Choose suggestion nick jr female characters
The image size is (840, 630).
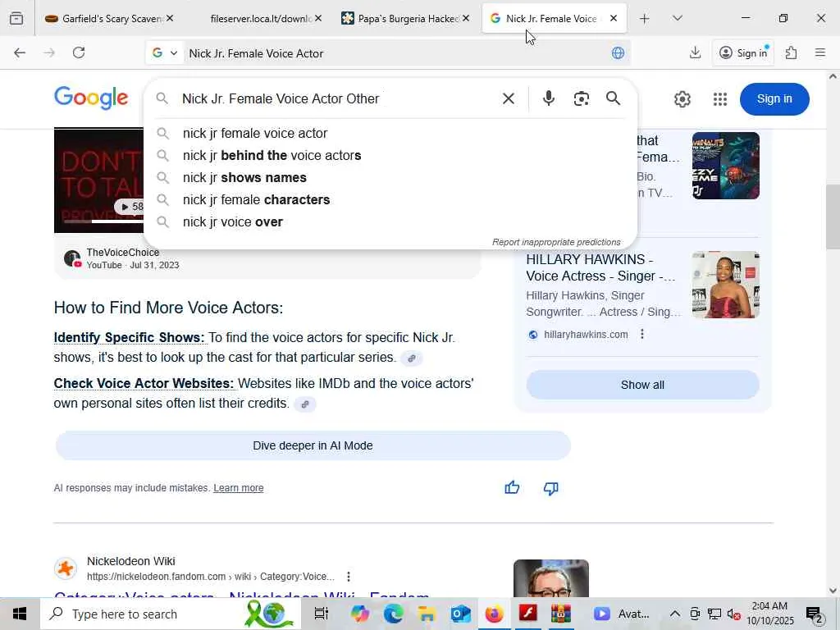tap(390, 200)
